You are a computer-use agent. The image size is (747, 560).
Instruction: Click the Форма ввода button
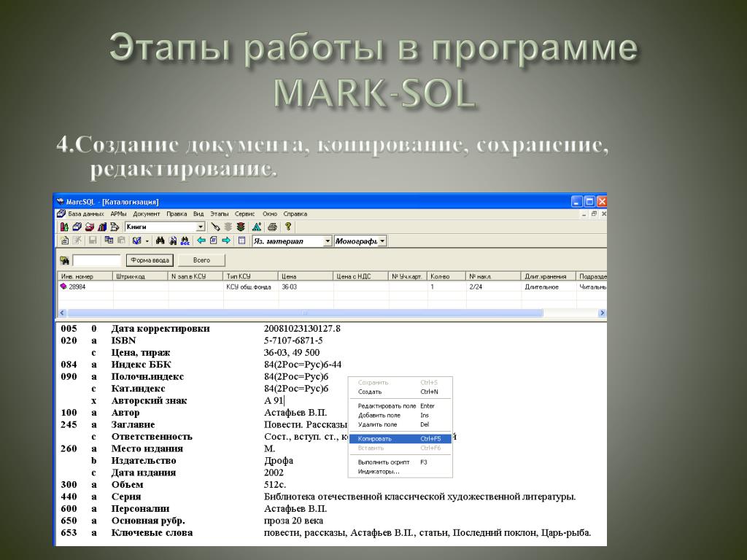(150, 260)
